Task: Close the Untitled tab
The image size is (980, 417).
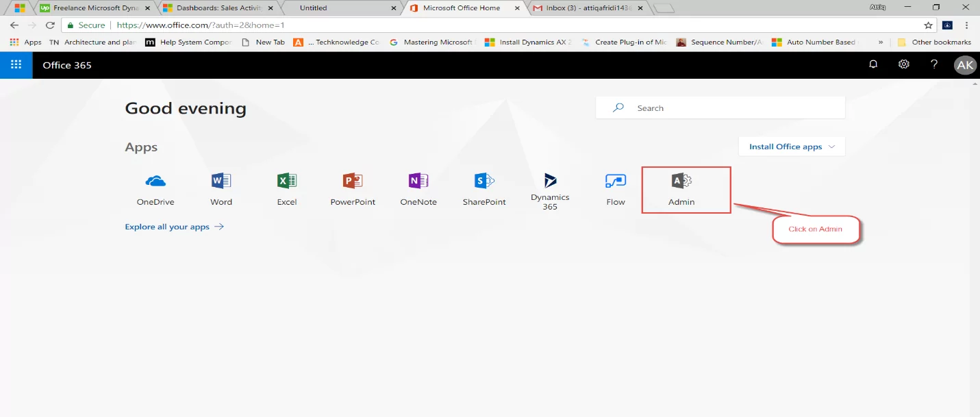Action: (393, 8)
